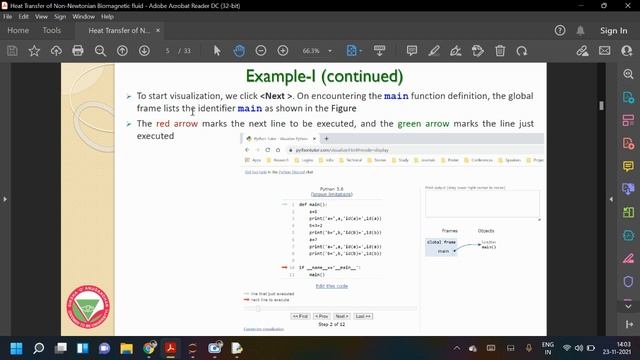This screenshot has width=640, height=360.
Task: Send file by email envelope icon
Action: pos(604,51)
